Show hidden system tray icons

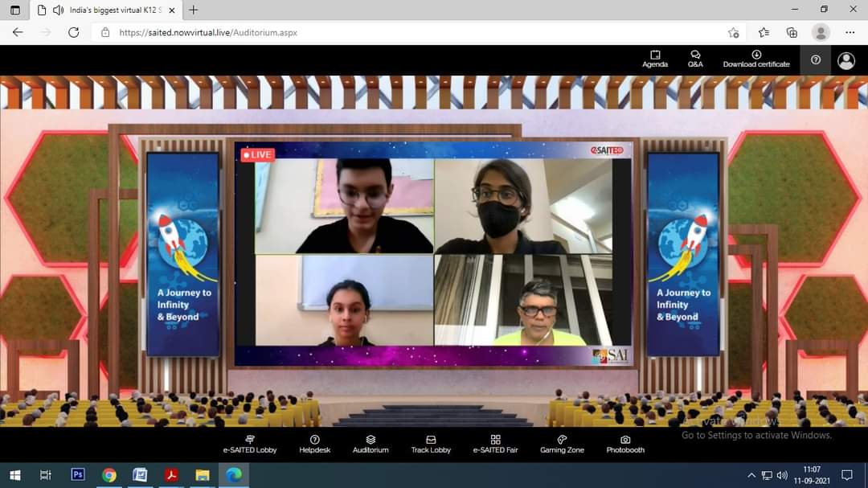751,475
